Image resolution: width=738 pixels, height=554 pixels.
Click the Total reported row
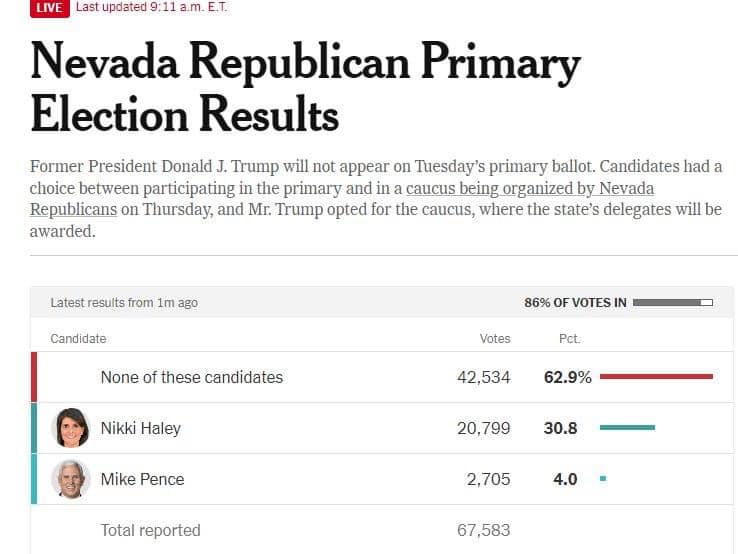(x=150, y=530)
